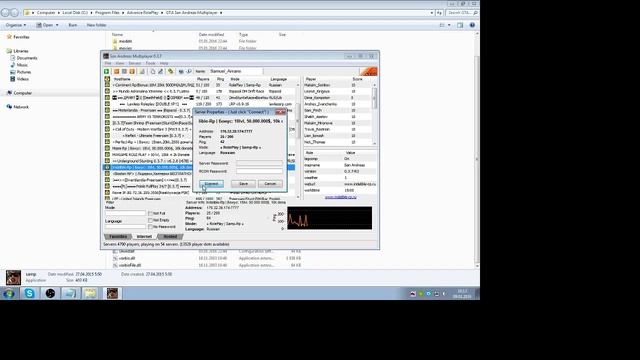This screenshot has height=360, width=640.
Task: Click the settings toolbar icon left of the help icon
Action: point(181,71)
